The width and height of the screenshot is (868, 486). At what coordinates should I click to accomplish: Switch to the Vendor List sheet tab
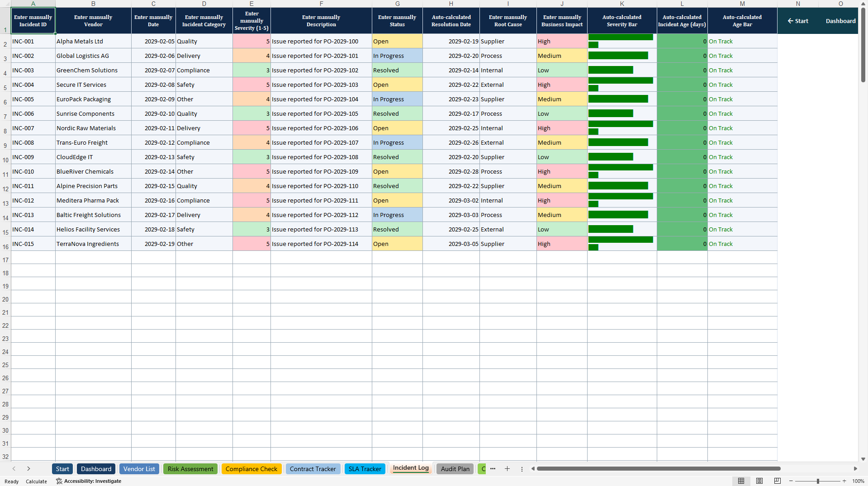pyautogui.click(x=139, y=469)
